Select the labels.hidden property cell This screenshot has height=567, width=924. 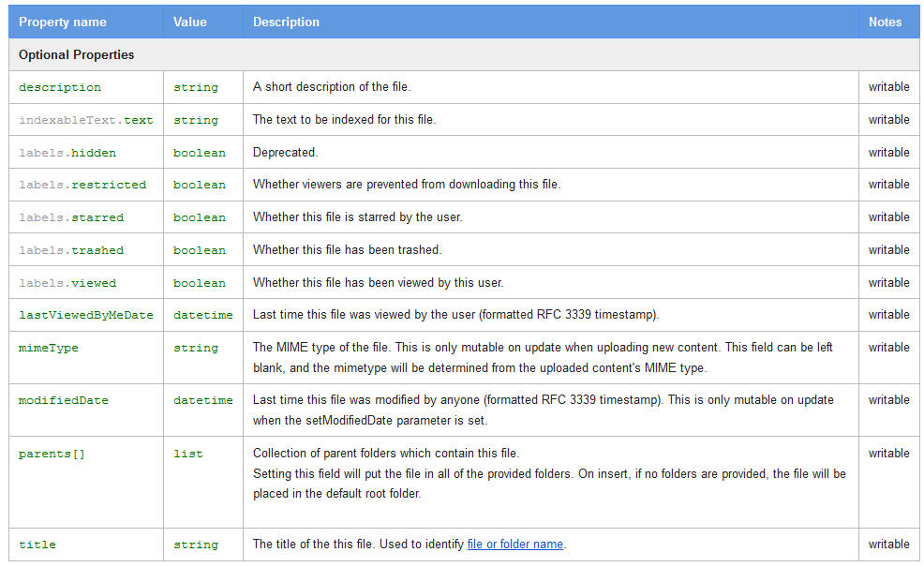[67, 153]
